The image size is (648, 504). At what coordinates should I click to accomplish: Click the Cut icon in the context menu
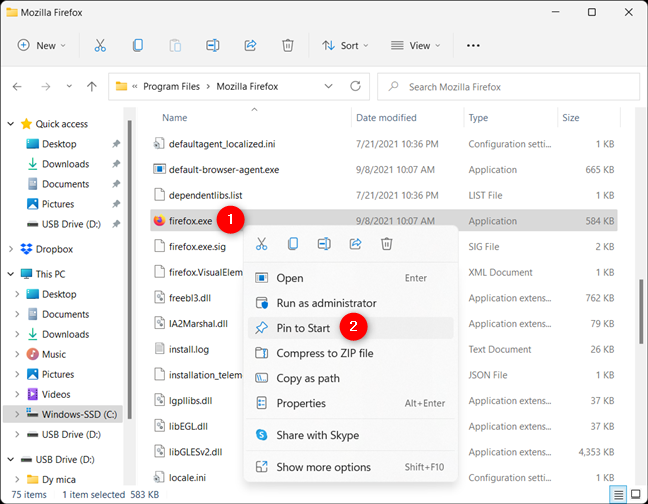[262, 244]
